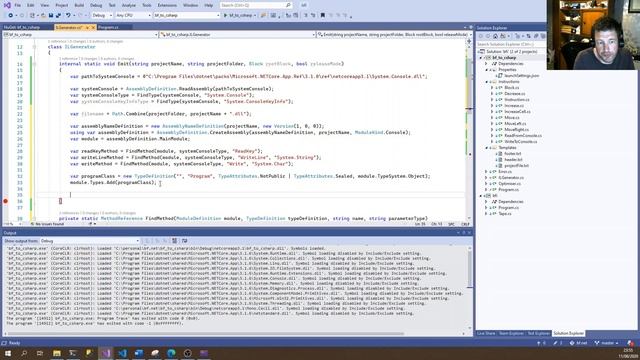Collapse the Instructions folder in Solution Explorer
Screen dimensions: 640x360
487,82
